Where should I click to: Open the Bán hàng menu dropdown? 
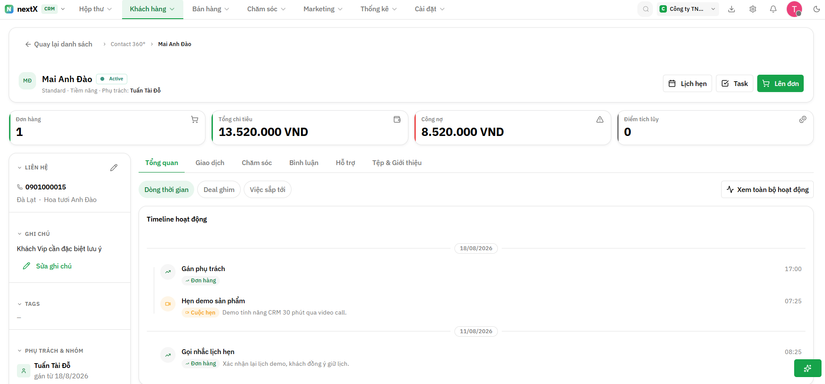pos(210,9)
